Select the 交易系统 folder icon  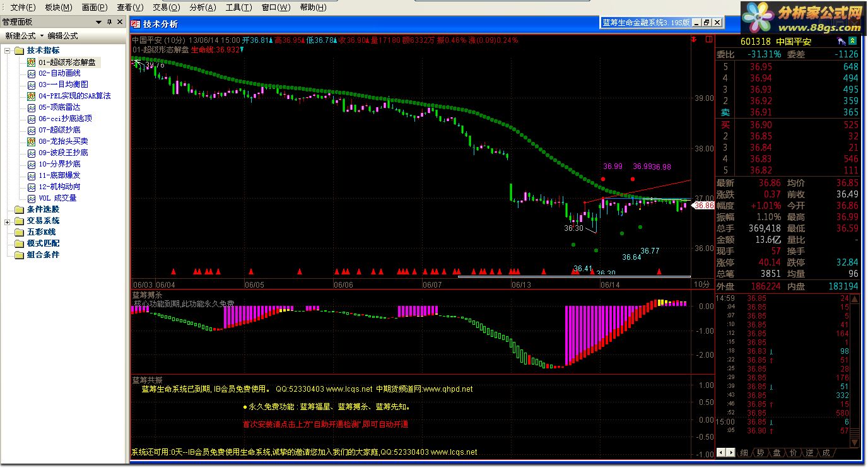pos(19,221)
